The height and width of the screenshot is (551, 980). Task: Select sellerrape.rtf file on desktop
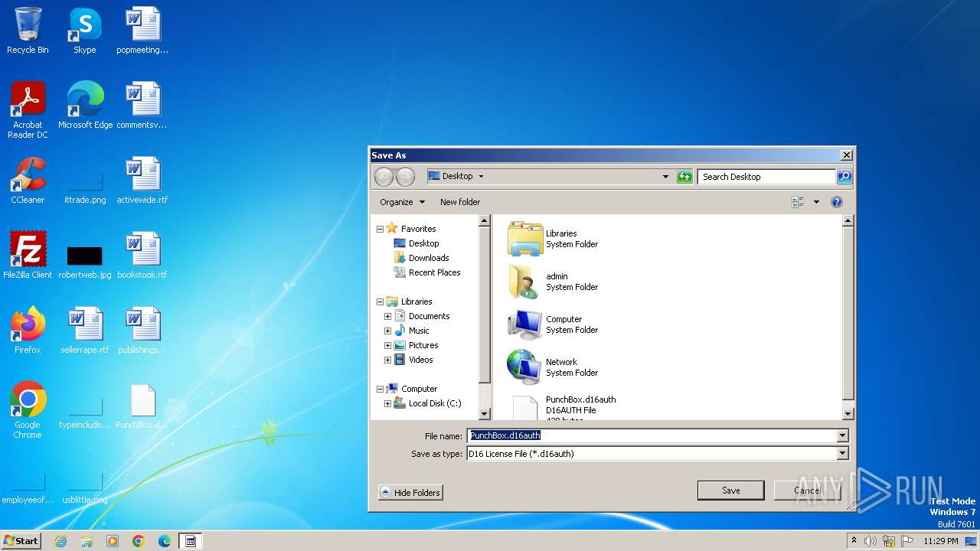click(x=85, y=331)
